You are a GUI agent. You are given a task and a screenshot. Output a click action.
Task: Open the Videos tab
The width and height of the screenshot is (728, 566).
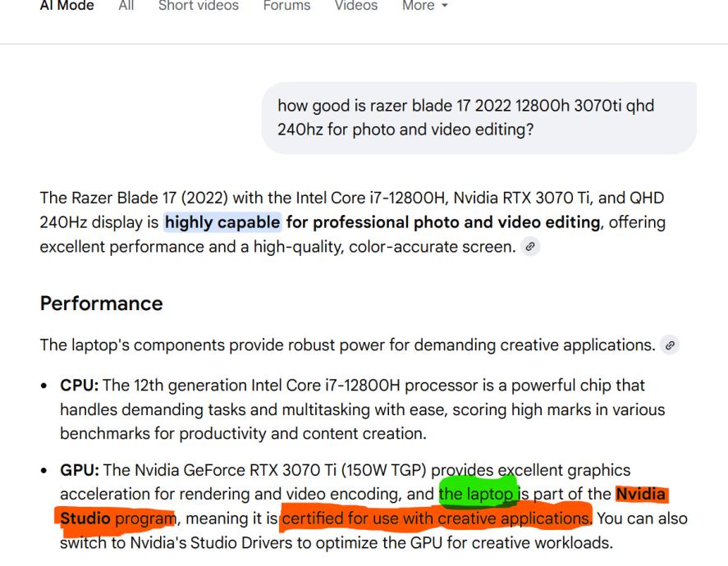(356, 6)
